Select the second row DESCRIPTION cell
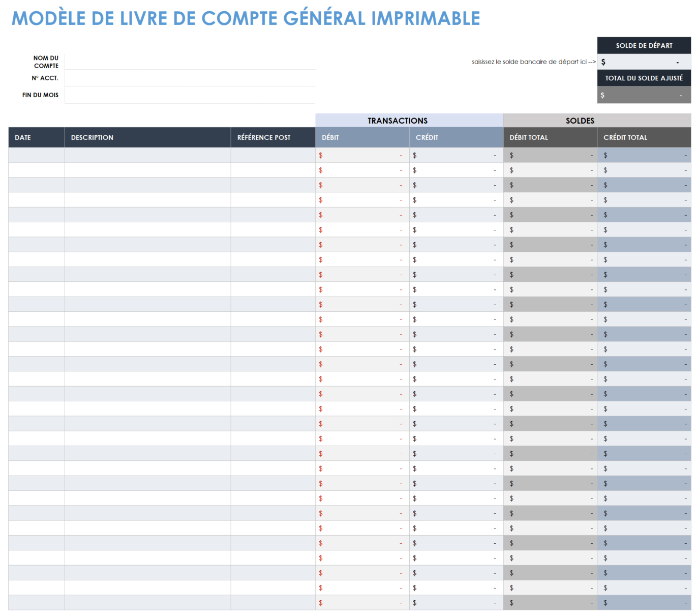697x616 pixels. (x=147, y=170)
